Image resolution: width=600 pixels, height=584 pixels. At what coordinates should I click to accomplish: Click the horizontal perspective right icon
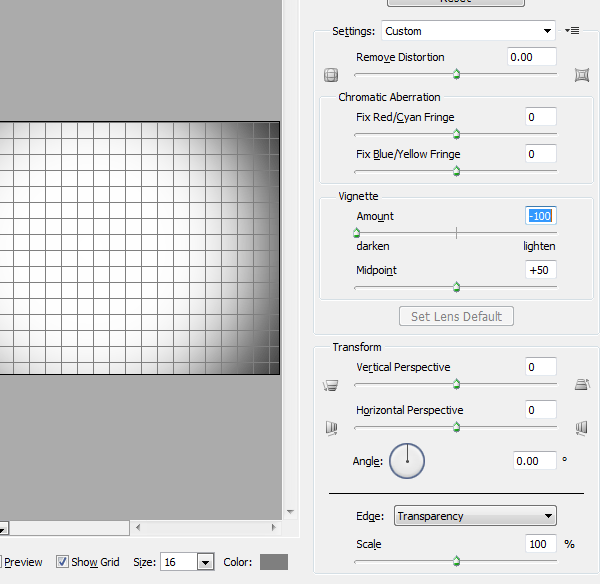coord(581,427)
